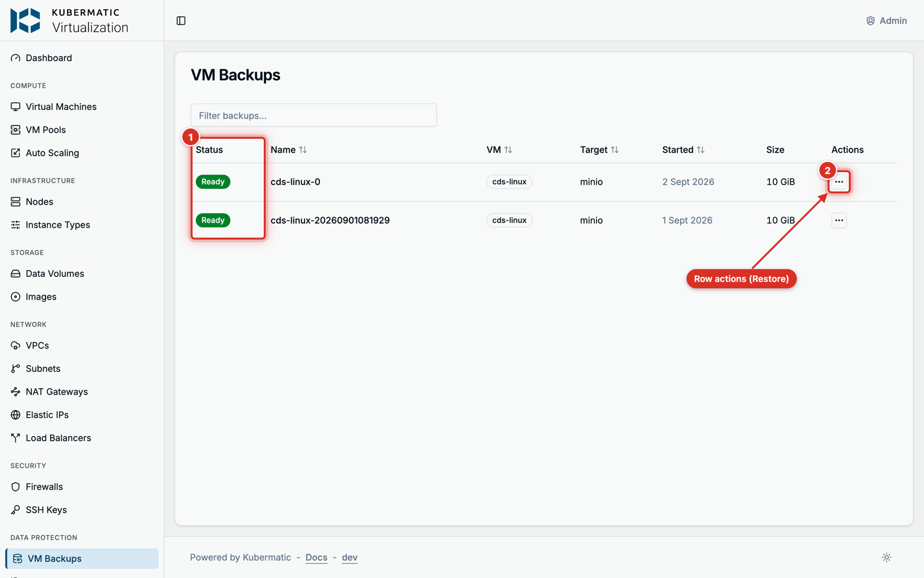The width and height of the screenshot is (924, 578).
Task: Click the cds-linux VM tag in cds-linux-20260901081929 row
Action: (x=509, y=220)
